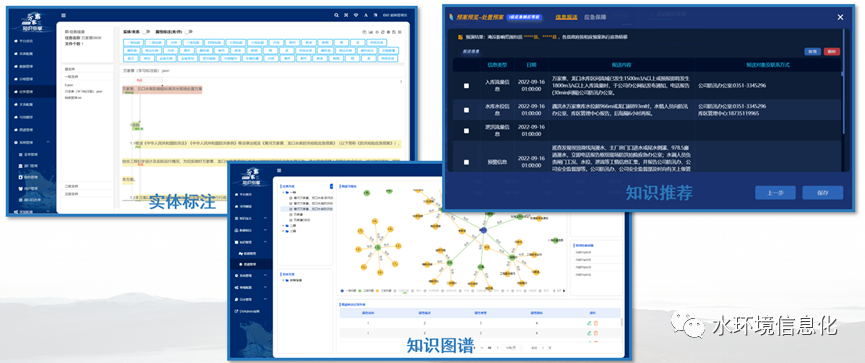Viewport: 865px width, 363px height.
Task: Click 上一步 button in dialog
Action: 775,193
